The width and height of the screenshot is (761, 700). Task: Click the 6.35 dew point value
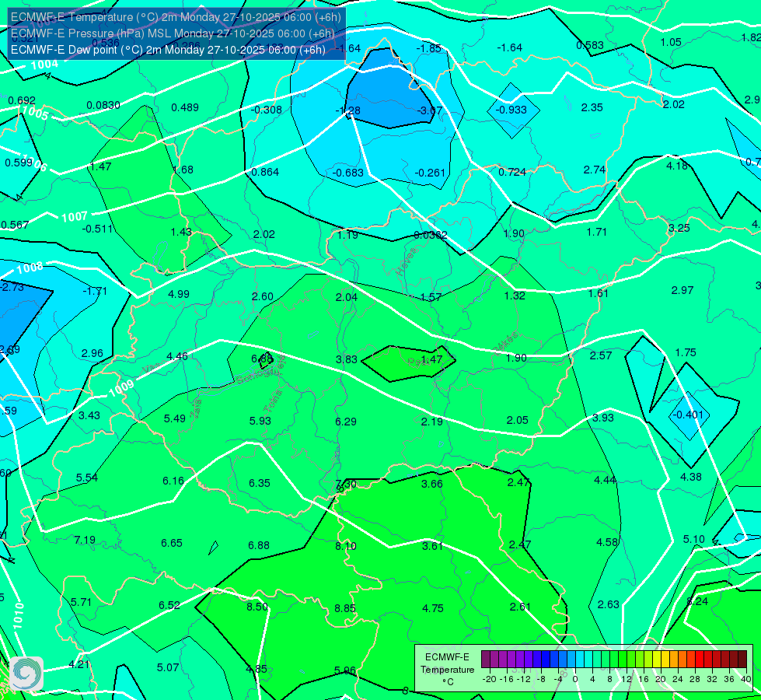[260, 483]
